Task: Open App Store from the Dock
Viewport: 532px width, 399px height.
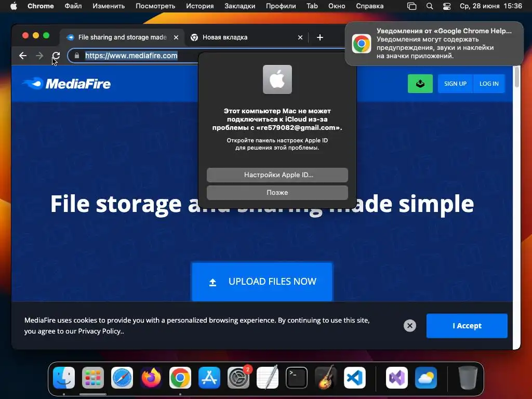Action: [x=209, y=378]
